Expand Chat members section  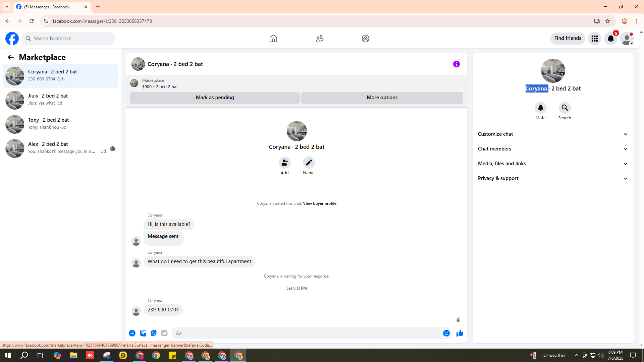point(553,149)
